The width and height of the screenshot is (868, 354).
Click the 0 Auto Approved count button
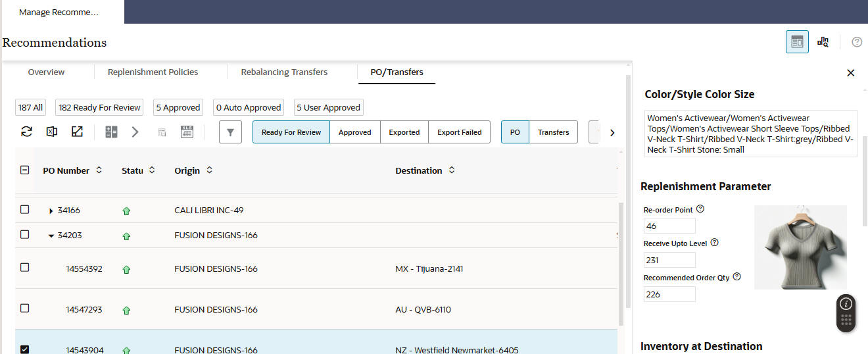[x=249, y=107]
